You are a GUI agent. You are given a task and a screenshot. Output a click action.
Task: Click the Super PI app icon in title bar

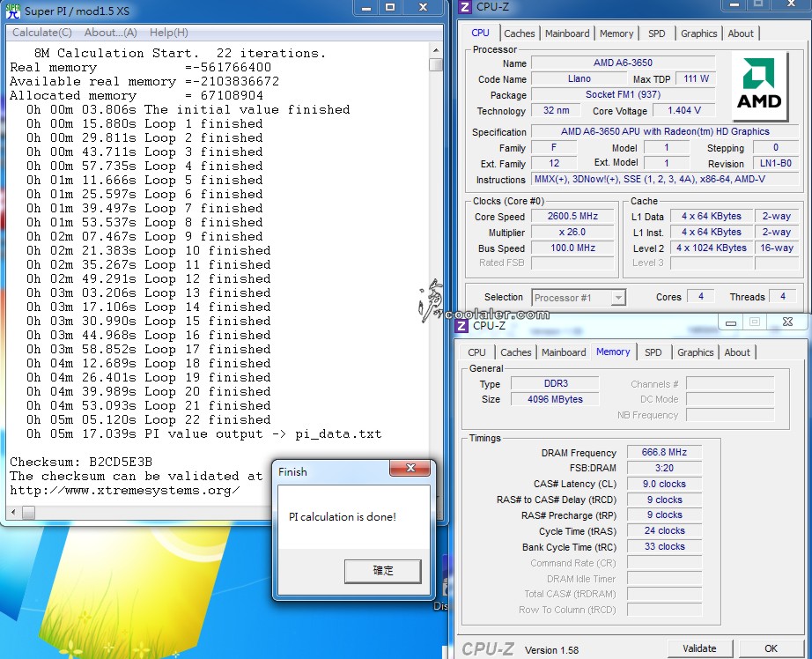pos(13,11)
